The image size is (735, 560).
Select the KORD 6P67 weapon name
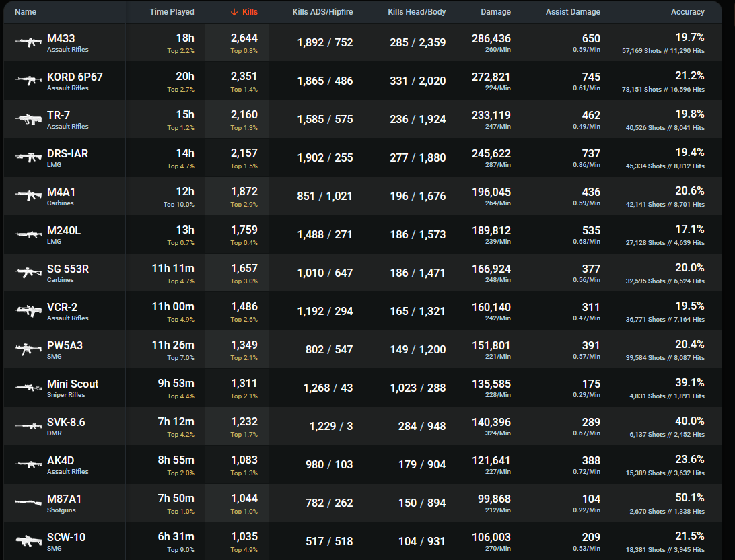[x=75, y=77]
